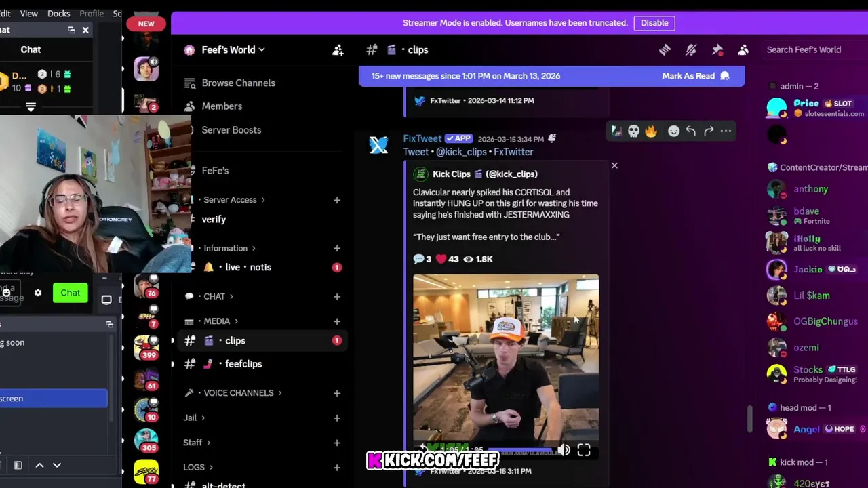Reply to the FixTweet message

point(690,131)
